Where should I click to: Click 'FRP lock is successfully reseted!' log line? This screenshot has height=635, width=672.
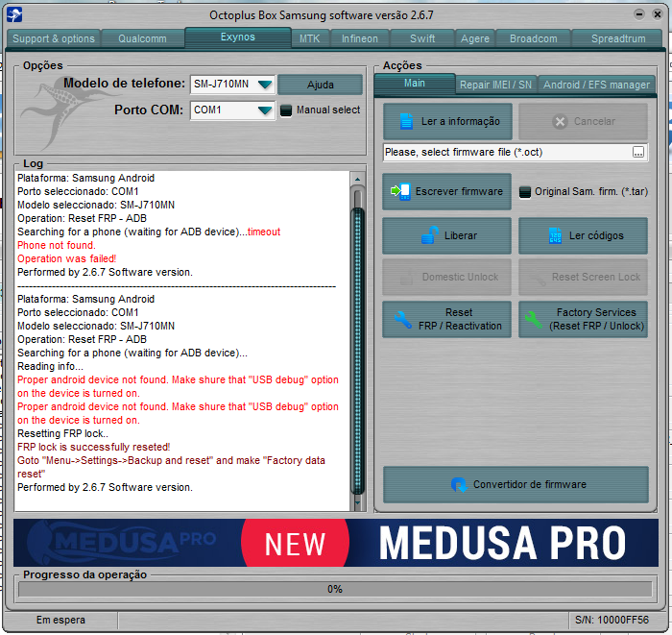coord(93,447)
